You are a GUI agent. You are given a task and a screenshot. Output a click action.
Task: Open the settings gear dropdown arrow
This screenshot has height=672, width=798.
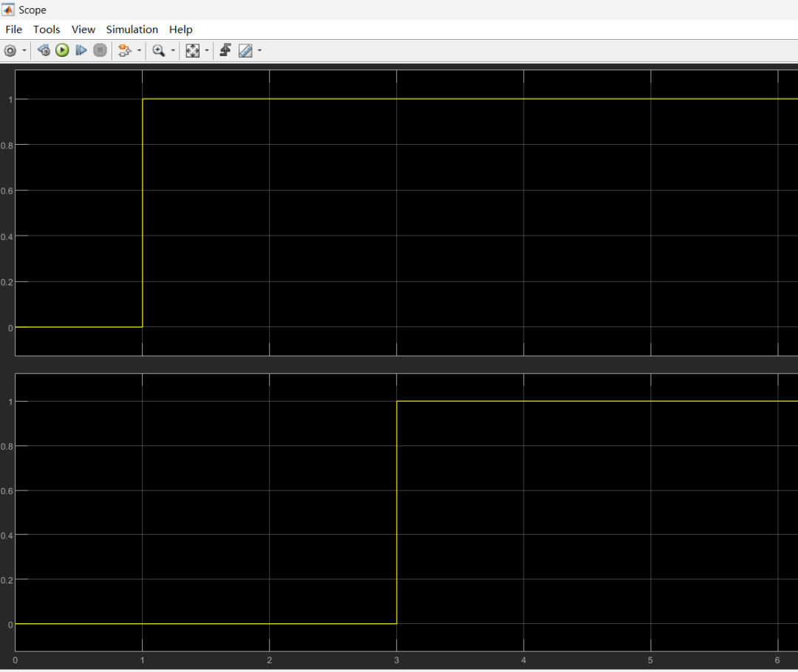tap(23, 50)
